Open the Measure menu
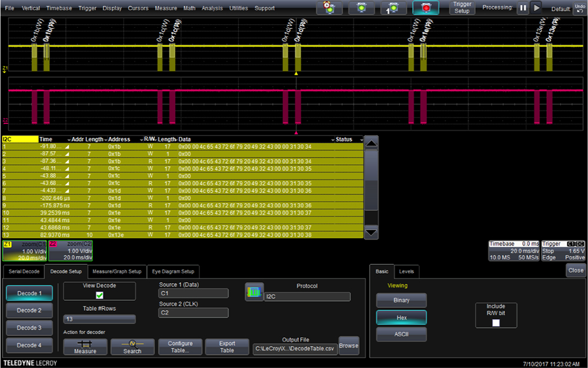 [x=166, y=8]
